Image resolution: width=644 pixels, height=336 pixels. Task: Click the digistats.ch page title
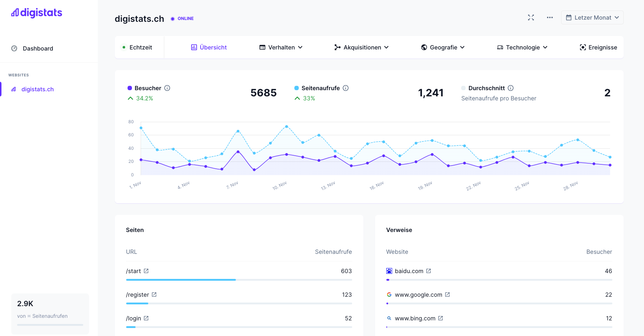click(x=140, y=19)
